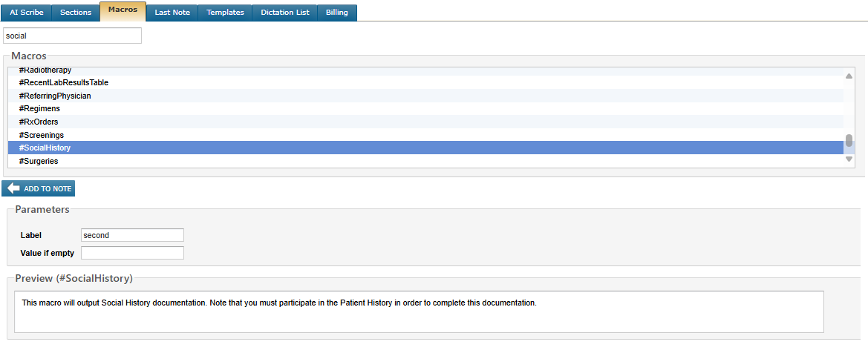Image resolution: width=868 pixels, height=350 pixels.
Task: Focus the macro search field containing "social"
Action: [72, 36]
